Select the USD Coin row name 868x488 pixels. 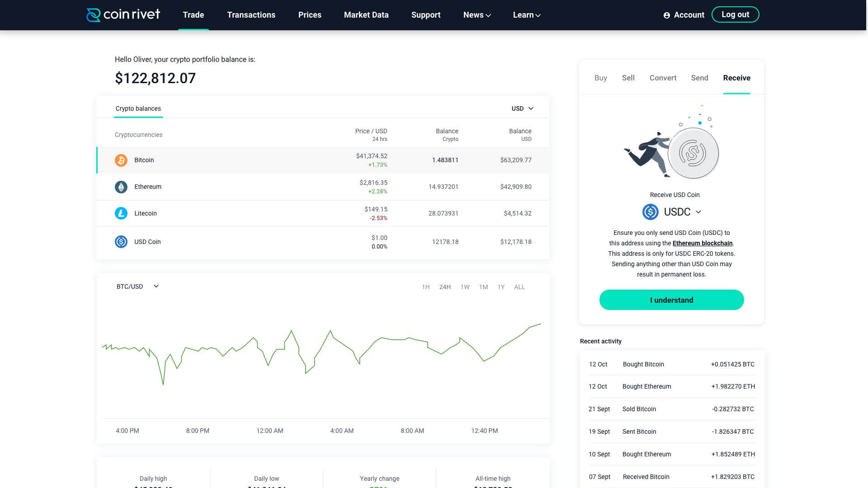[147, 242]
